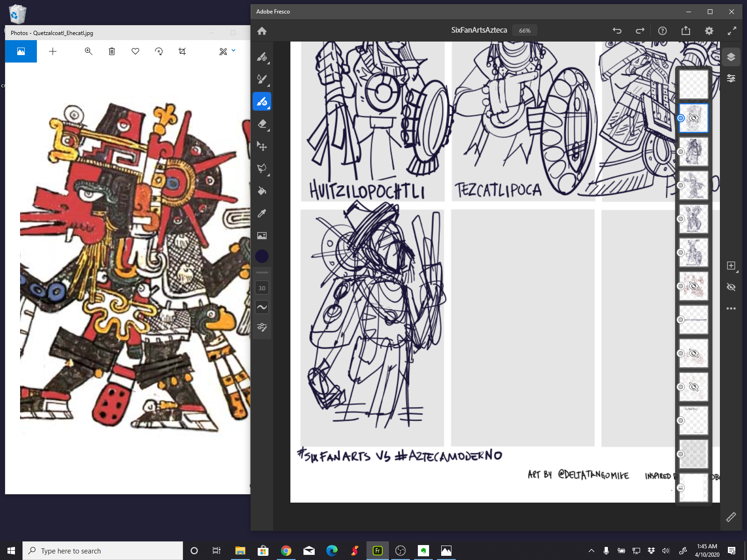Screen dimensions: 747x560
Task: Pick the Lasso selection tool
Action: coord(262,168)
